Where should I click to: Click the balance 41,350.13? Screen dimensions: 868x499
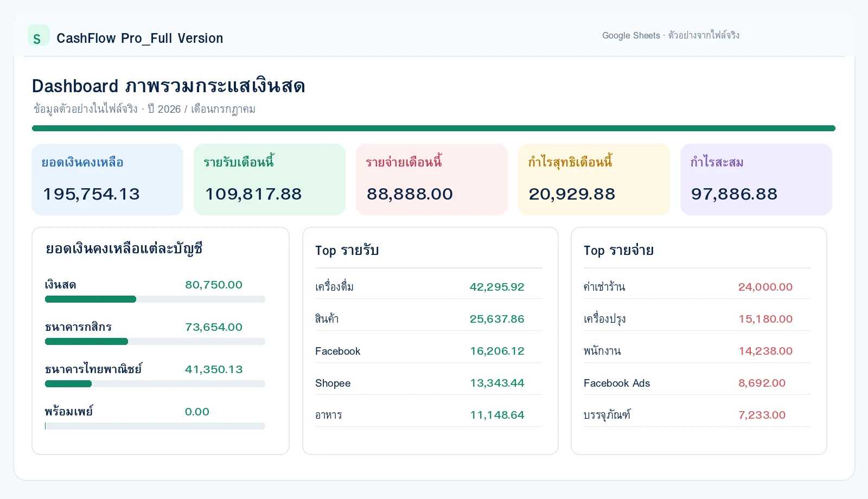[x=214, y=369]
